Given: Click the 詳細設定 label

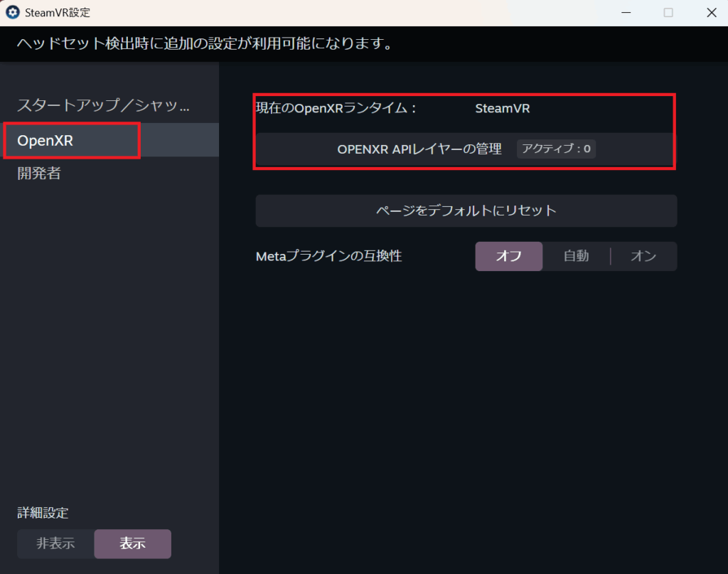Looking at the screenshot, I should click(43, 513).
